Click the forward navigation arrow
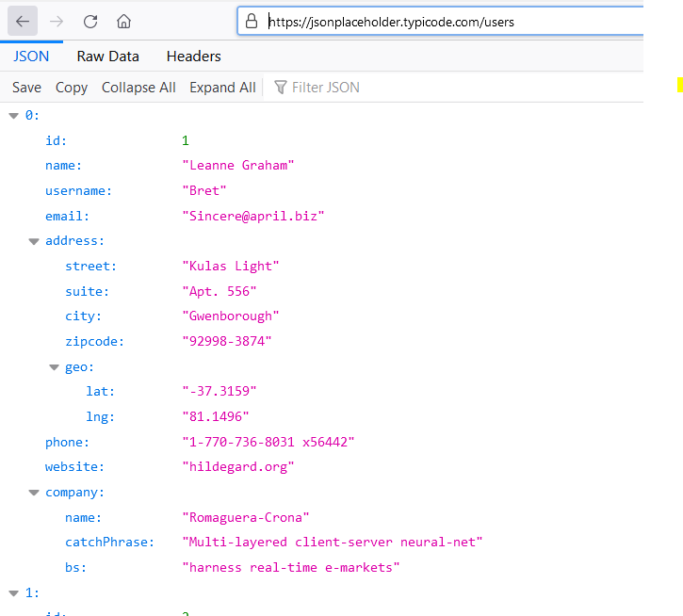This screenshot has height=616, width=683. pos(57,21)
